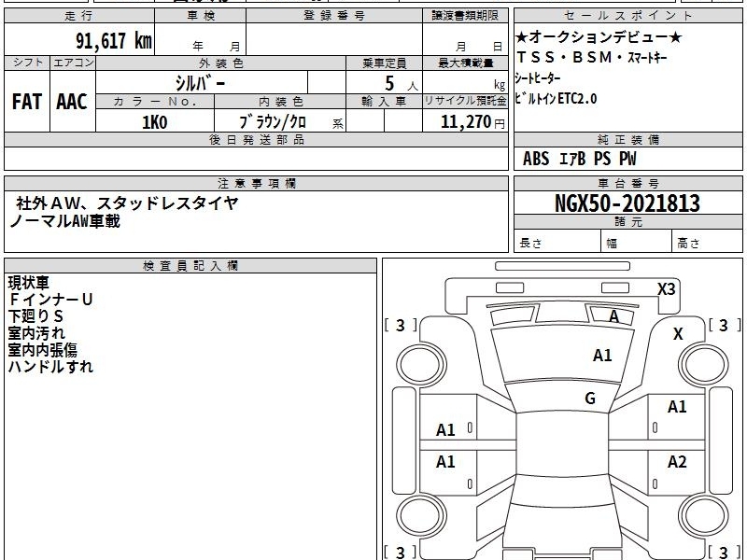
Task: Select the TSS・BSM・スマートキー line
Action: coord(592,57)
